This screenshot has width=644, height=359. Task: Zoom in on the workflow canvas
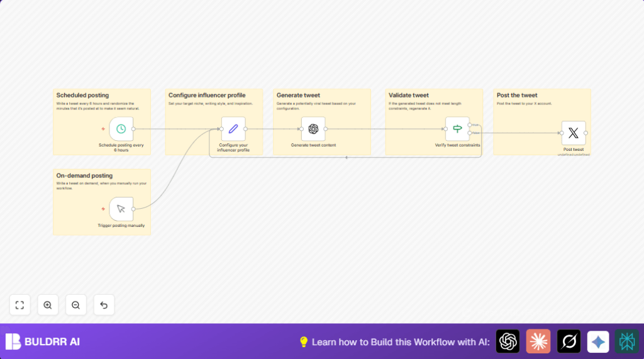48,305
